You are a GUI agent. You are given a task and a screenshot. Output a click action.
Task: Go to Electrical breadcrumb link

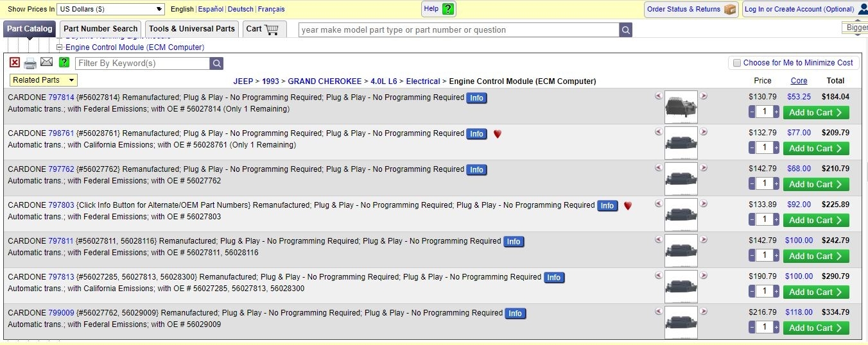click(x=423, y=81)
